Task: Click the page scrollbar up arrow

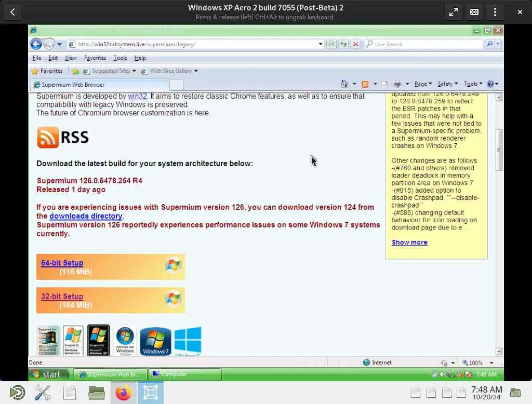Action: point(499,97)
